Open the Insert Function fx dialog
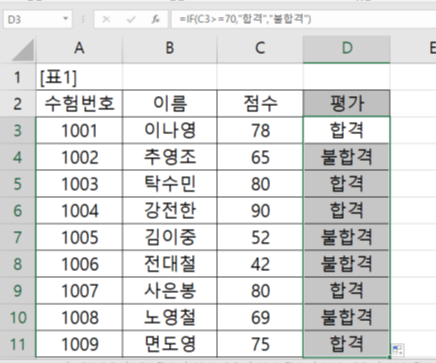 [156, 19]
